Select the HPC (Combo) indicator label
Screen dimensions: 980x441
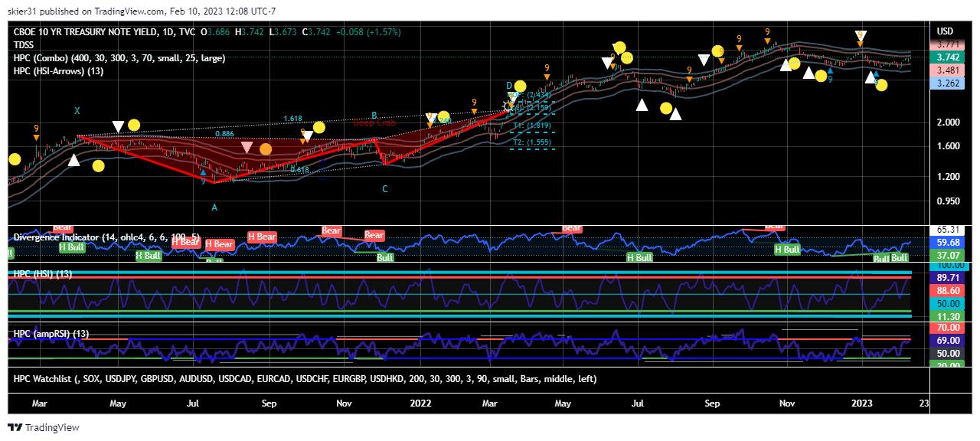[119, 58]
